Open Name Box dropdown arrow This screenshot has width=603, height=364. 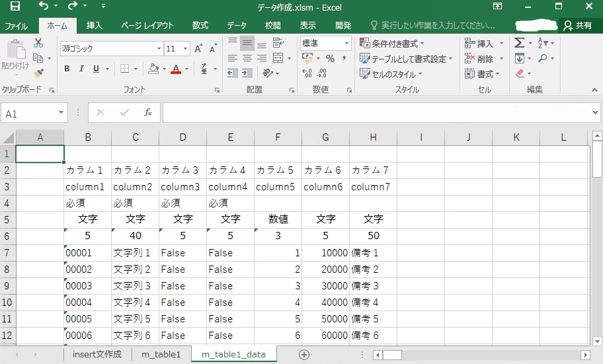click(61, 112)
